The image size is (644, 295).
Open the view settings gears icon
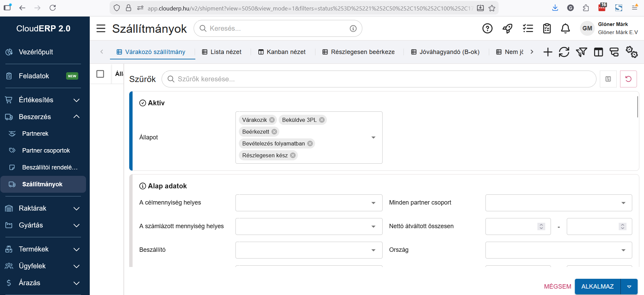pyautogui.click(x=632, y=52)
